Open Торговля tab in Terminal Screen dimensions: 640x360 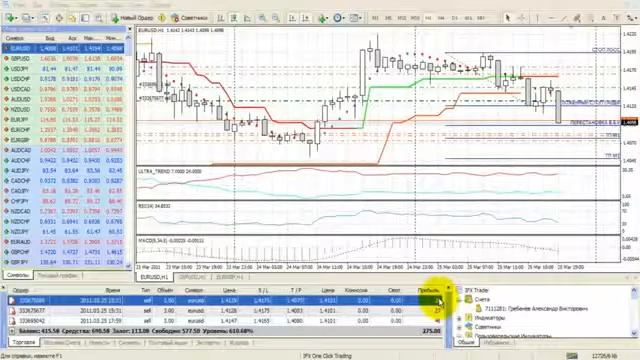coord(24,342)
